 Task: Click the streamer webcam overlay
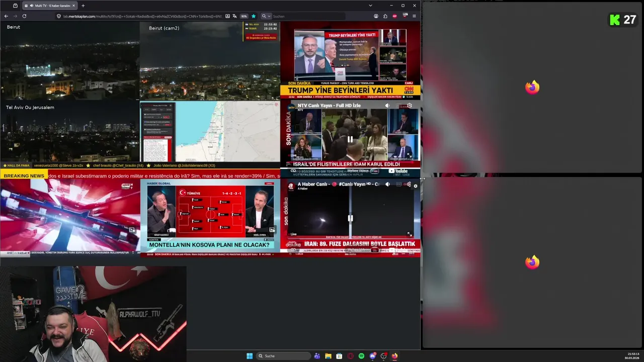coord(93,314)
